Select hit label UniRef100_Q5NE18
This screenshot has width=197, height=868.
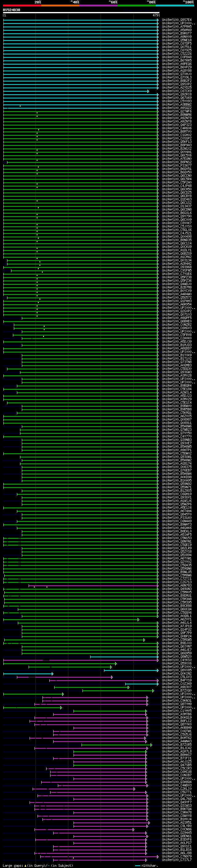(x=177, y=40)
